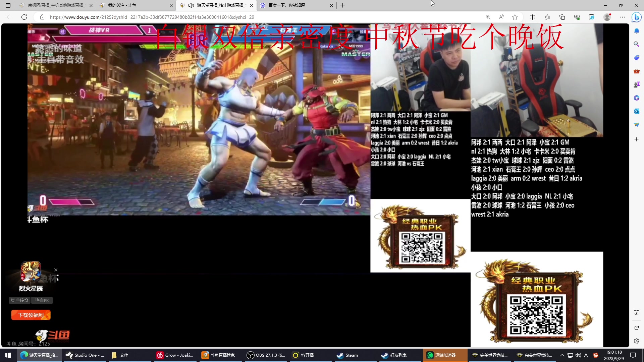Open 迅游加速器 from the taskbar
Screen dimensions: 644x362
click(445, 355)
